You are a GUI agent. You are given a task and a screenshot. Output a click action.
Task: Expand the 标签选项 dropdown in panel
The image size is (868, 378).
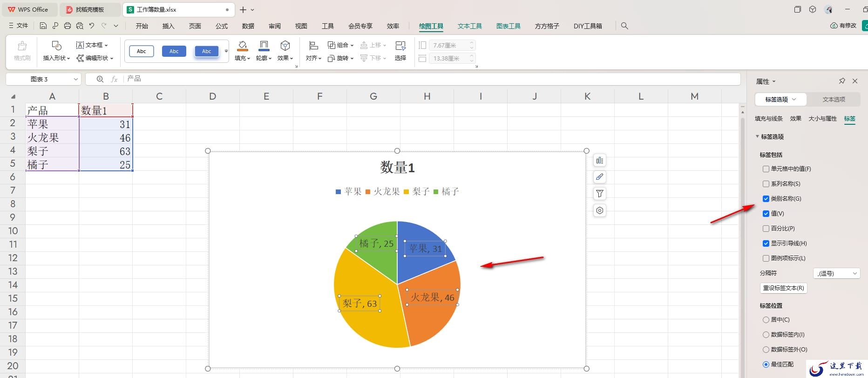point(780,99)
